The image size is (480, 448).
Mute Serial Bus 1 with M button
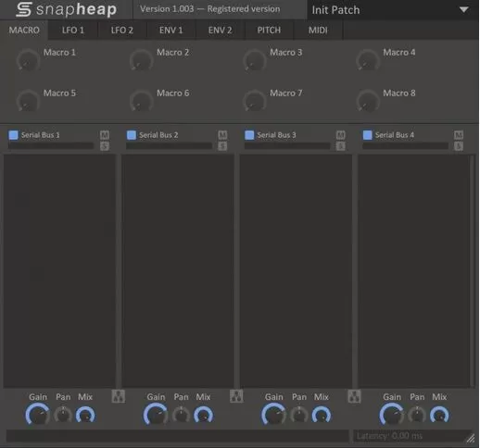pos(105,135)
